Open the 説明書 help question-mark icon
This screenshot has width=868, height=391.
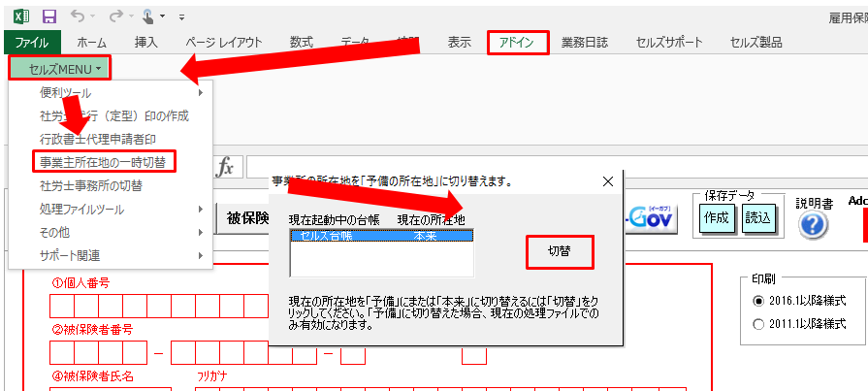point(813,226)
